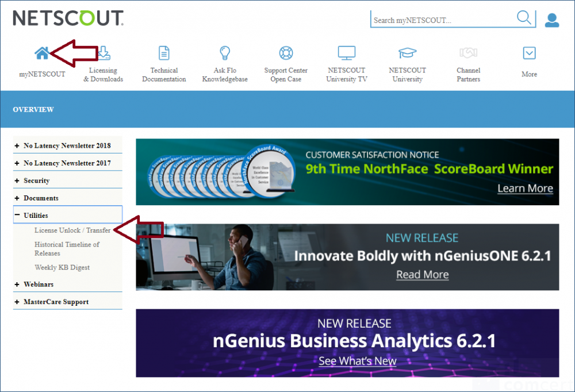Click See What's New link
Viewport: 575px width, 392px height.
358,361
